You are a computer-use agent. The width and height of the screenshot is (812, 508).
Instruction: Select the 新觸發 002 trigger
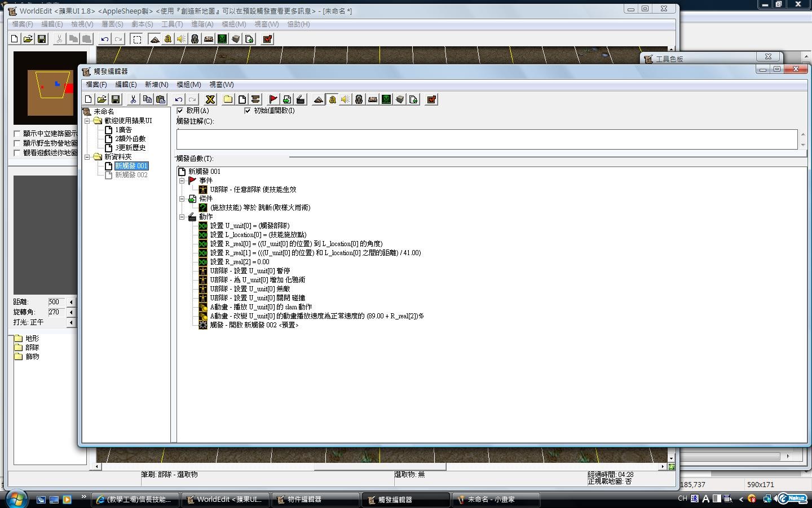tap(131, 175)
